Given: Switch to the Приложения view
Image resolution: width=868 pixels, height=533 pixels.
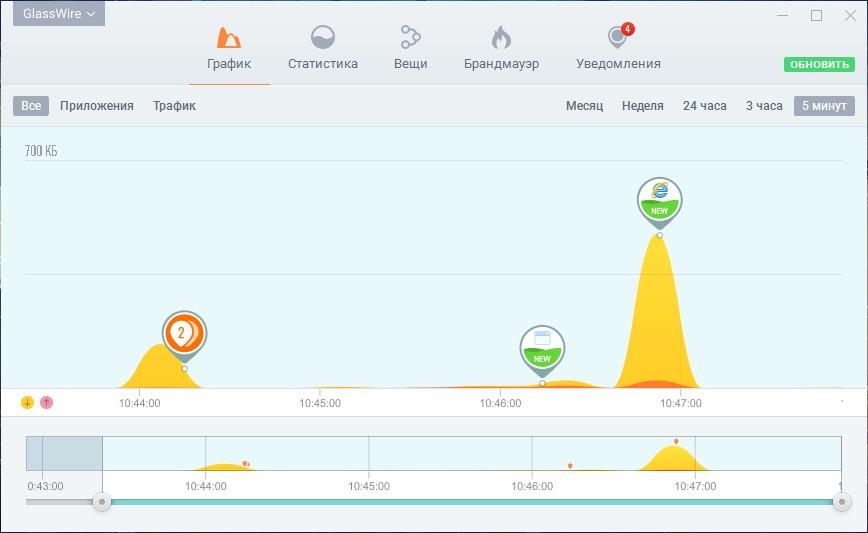Looking at the screenshot, I should (97, 106).
